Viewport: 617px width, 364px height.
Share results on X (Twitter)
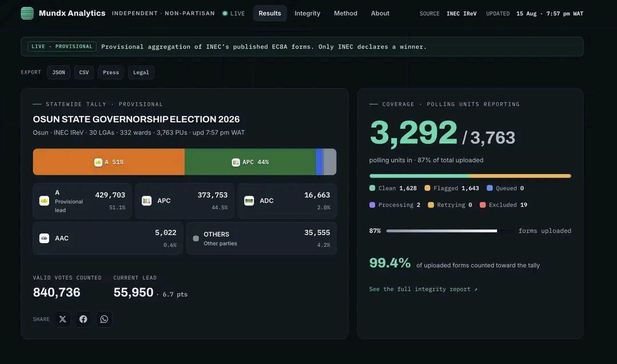(63, 319)
